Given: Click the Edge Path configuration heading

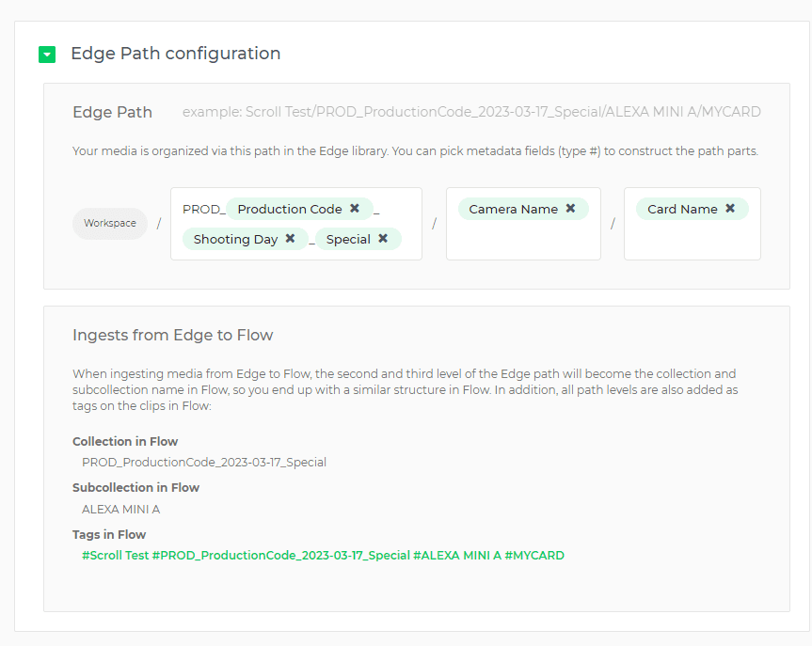Looking at the screenshot, I should coord(175,54).
